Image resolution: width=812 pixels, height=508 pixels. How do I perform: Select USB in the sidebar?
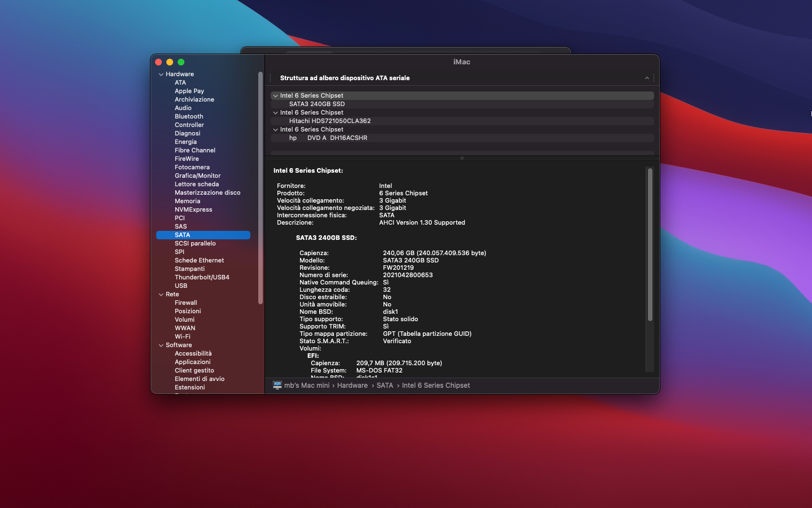(180, 286)
